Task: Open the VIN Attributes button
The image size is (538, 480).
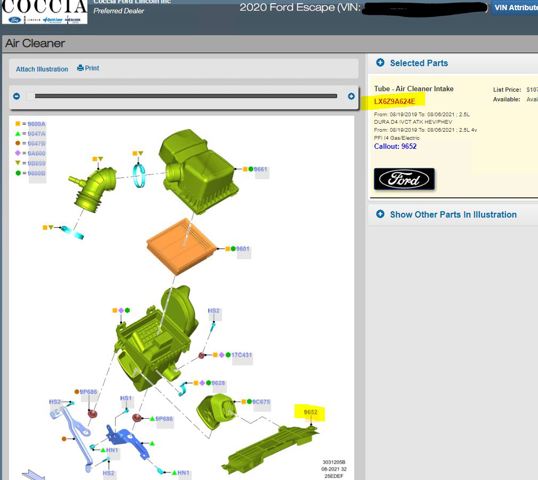Action: 515,8
